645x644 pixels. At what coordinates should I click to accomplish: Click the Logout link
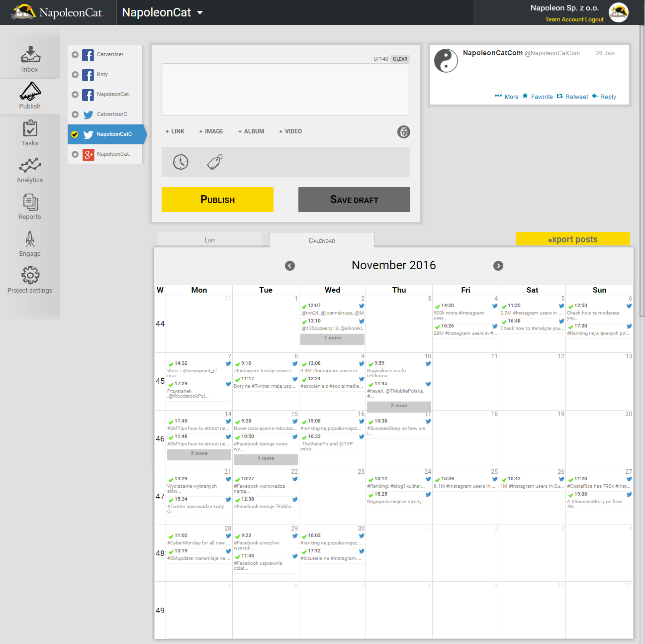click(x=594, y=19)
